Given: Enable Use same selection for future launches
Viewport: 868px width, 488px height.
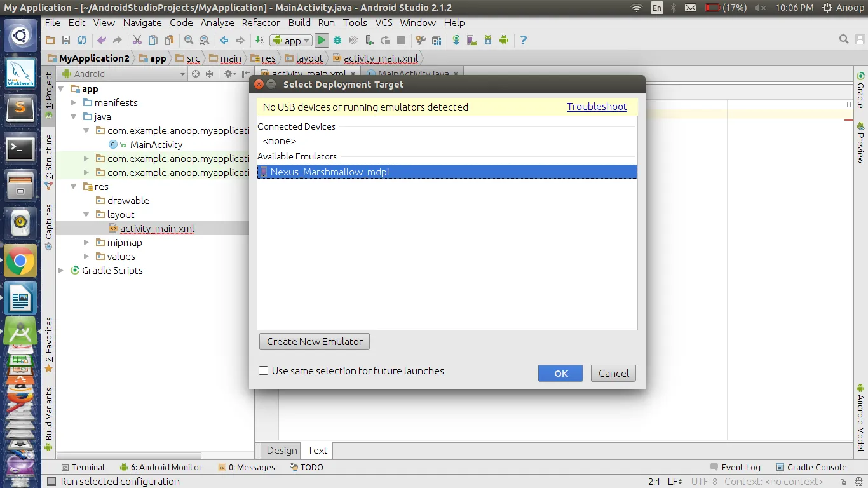Looking at the screenshot, I should (264, 371).
